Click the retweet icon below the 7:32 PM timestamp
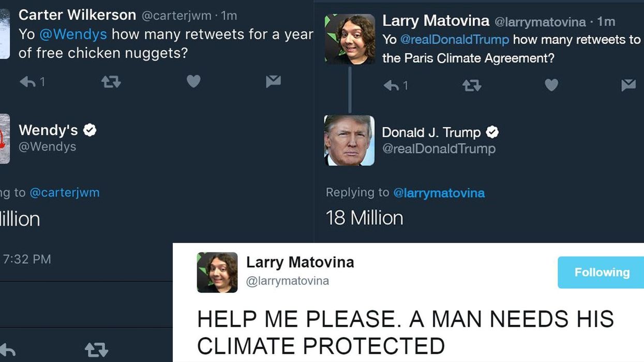 [96, 350]
